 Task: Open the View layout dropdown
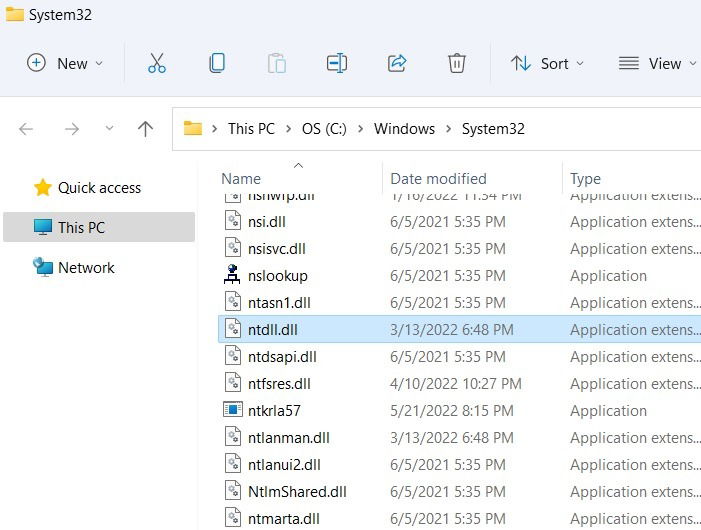pyautogui.click(x=657, y=63)
